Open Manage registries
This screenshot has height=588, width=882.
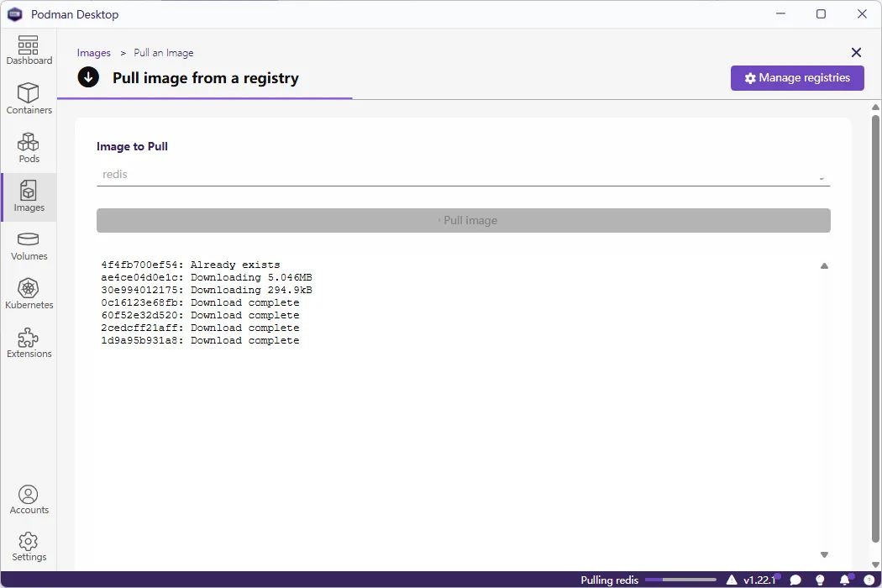coord(796,77)
